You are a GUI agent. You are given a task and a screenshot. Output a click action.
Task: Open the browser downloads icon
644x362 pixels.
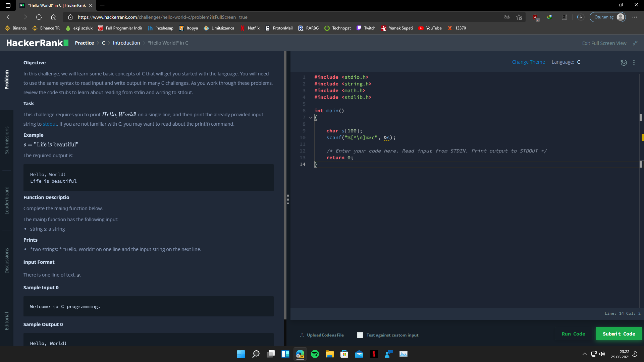click(x=580, y=17)
